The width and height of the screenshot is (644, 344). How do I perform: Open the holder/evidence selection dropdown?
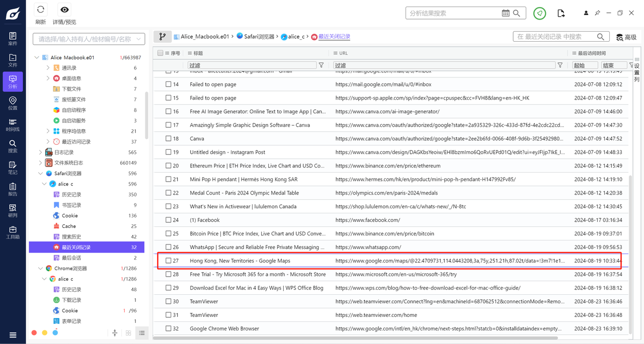pyautogui.click(x=89, y=39)
